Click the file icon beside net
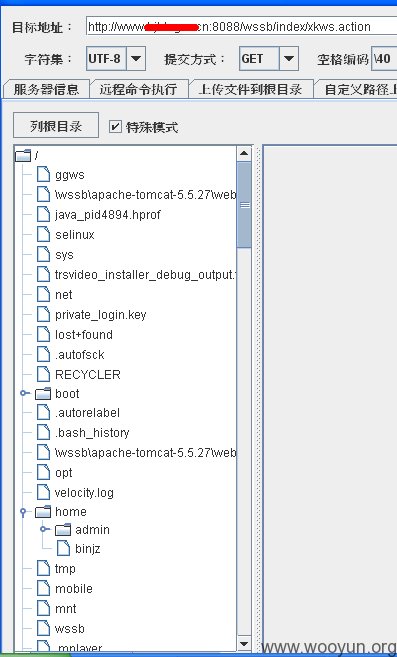 point(43,295)
